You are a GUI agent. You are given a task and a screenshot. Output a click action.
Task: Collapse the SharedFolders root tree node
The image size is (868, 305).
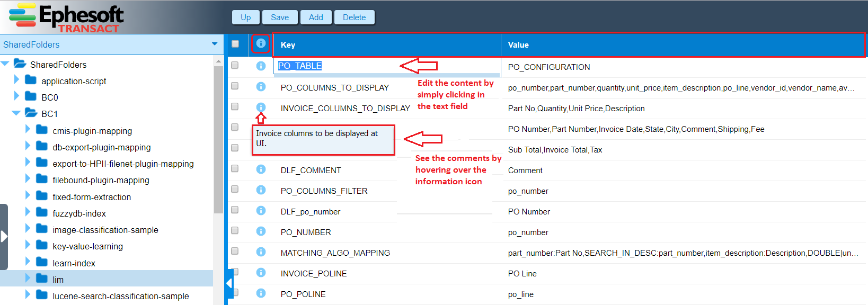click(5, 64)
